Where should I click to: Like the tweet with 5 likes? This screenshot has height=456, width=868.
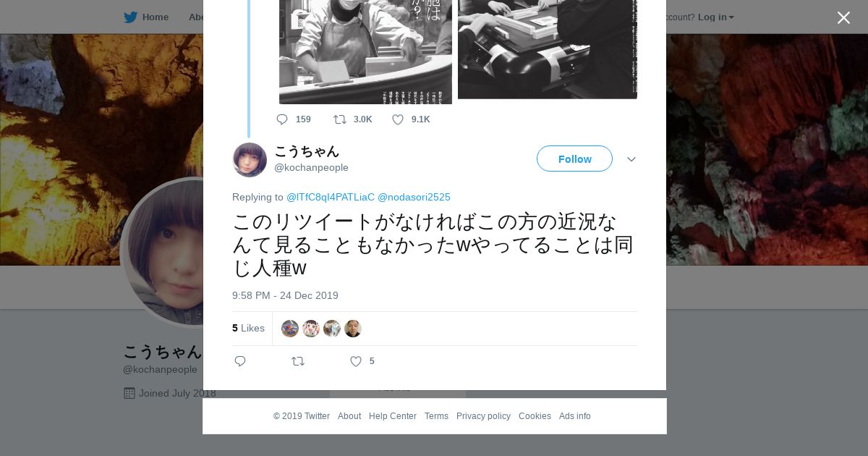coord(356,361)
